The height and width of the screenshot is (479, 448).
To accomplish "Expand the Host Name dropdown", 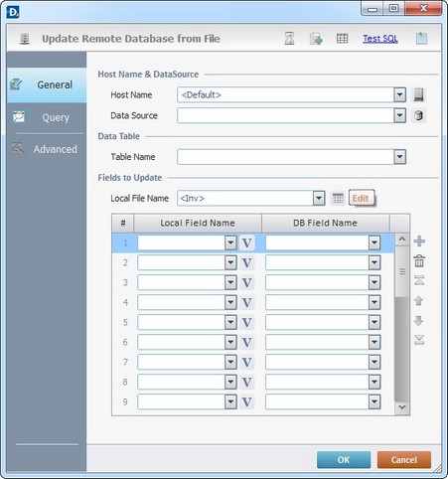I will tap(399, 95).
